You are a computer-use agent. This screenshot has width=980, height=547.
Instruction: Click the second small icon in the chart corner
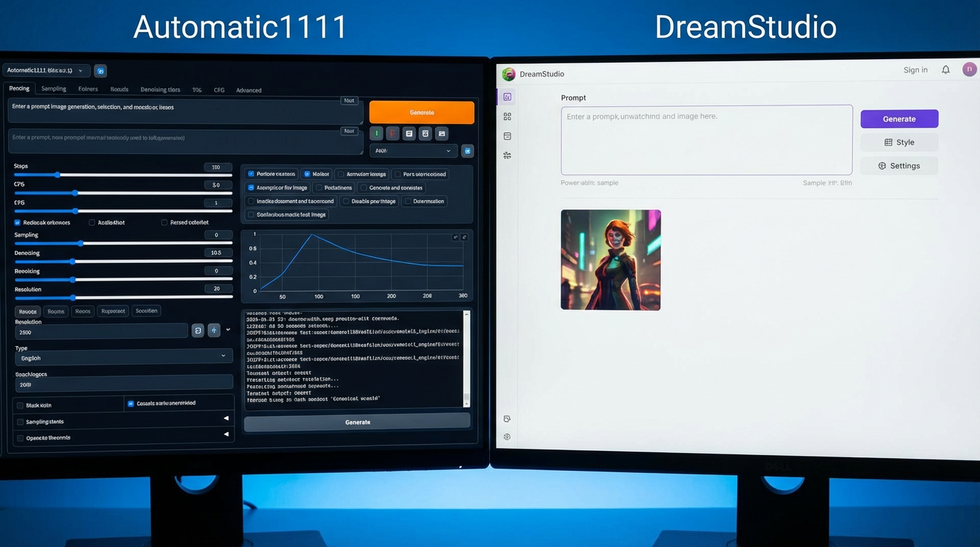[464, 237]
